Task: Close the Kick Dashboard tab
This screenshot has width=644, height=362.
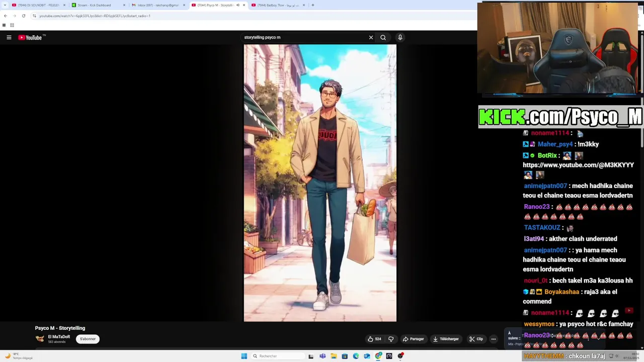Action: tap(124, 5)
